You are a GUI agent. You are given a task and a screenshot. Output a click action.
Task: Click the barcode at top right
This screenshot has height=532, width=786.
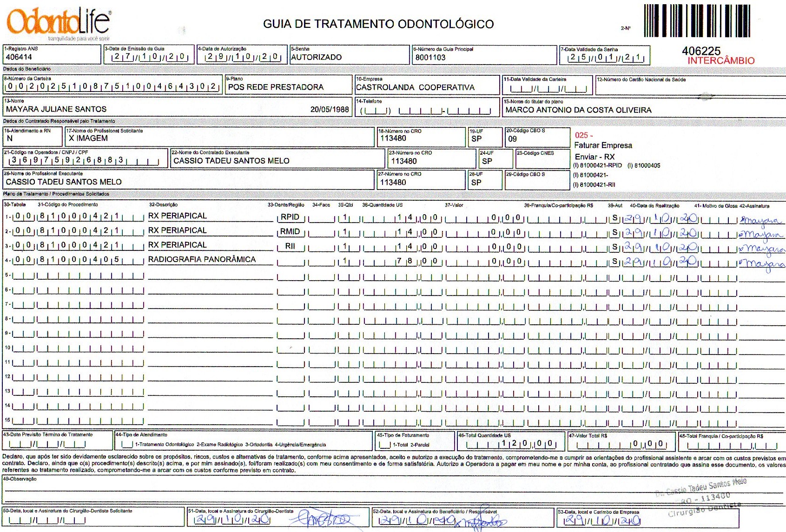(697, 21)
